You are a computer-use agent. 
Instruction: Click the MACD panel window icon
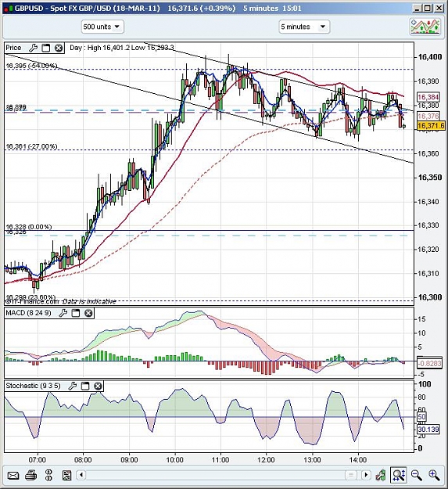click(x=76, y=313)
